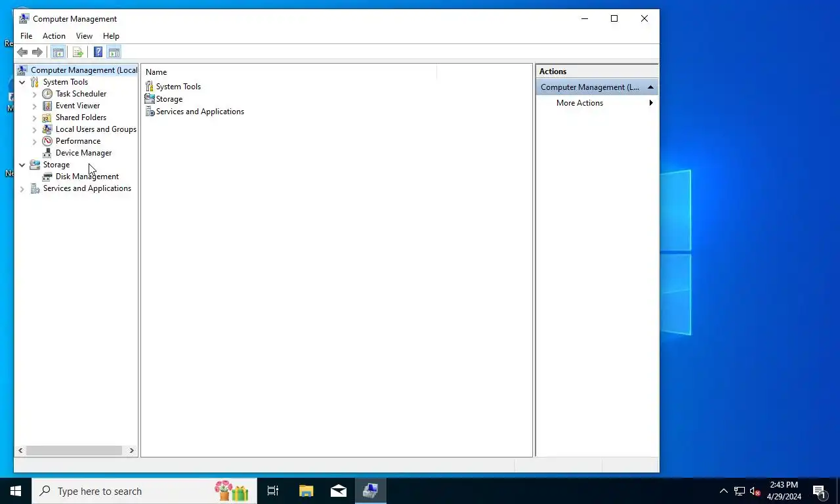Select Storage in the center list
Screen dimensions: 840x504
169,99
